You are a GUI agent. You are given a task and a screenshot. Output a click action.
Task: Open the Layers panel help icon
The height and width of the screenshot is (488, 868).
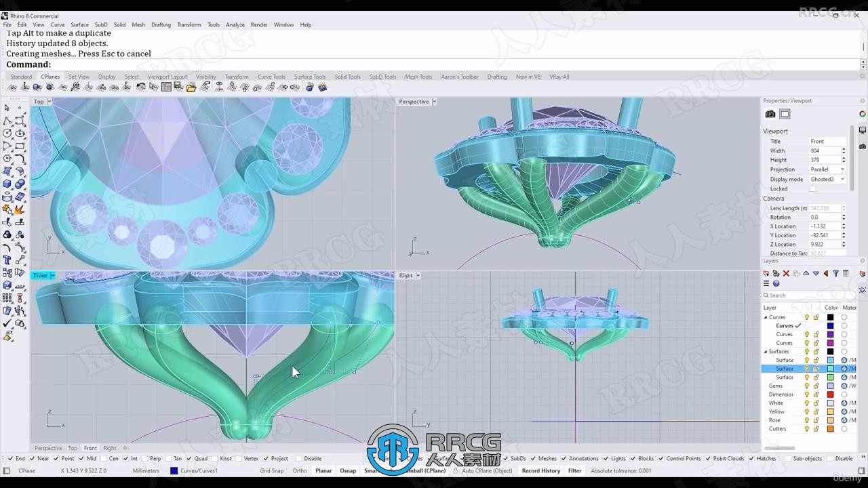pos(776,283)
